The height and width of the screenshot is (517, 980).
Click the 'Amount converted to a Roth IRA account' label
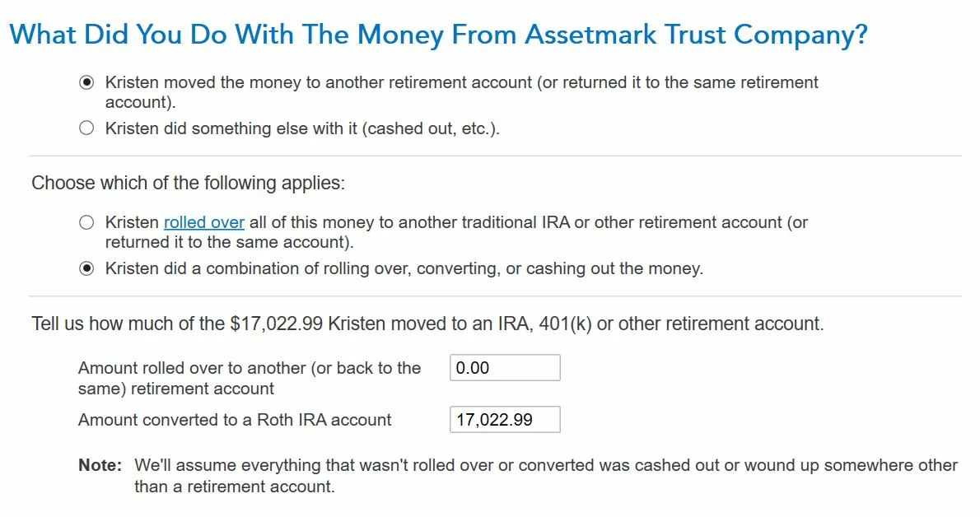tap(235, 420)
